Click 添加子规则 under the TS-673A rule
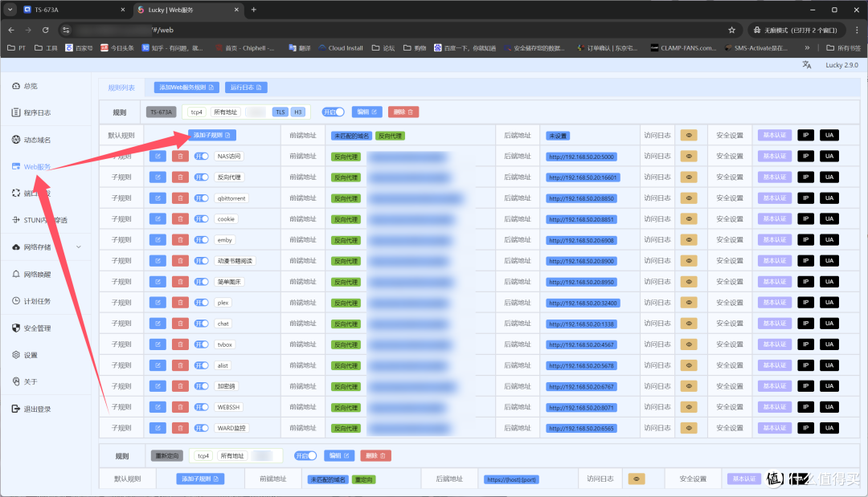868x497 pixels. (212, 136)
